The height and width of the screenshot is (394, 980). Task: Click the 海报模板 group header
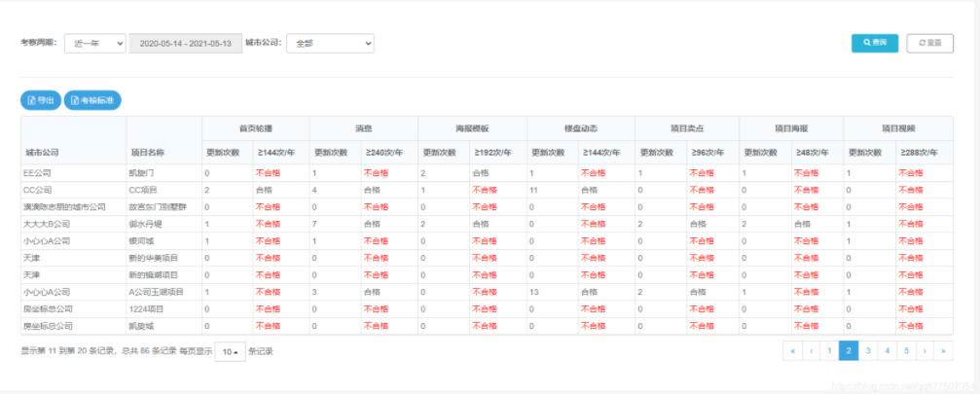pyautogui.click(x=472, y=128)
